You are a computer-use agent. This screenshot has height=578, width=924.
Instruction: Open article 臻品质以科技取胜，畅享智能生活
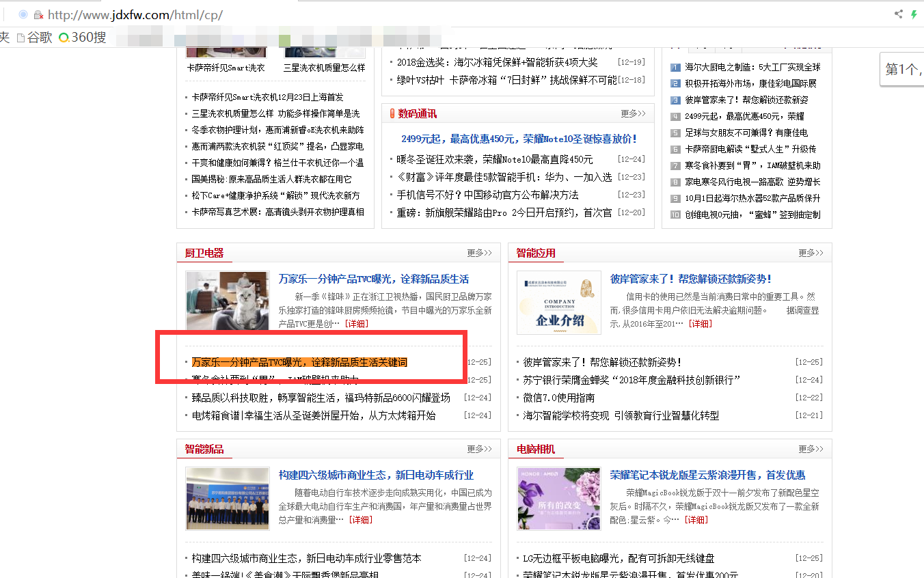(321, 398)
